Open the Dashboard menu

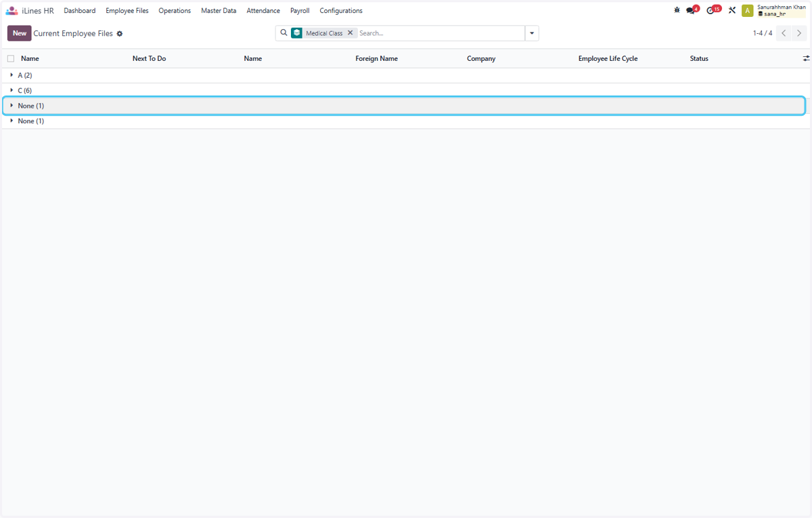coord(80,11)
